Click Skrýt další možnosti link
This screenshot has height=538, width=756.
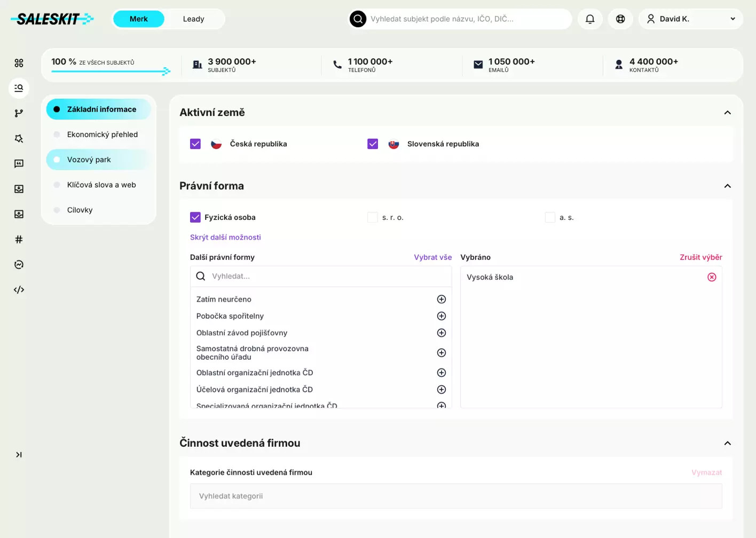click(225, 238)
